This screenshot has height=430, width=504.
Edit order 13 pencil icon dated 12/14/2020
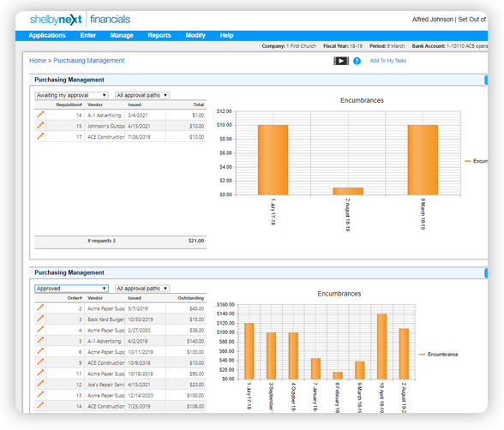point(40,395)
